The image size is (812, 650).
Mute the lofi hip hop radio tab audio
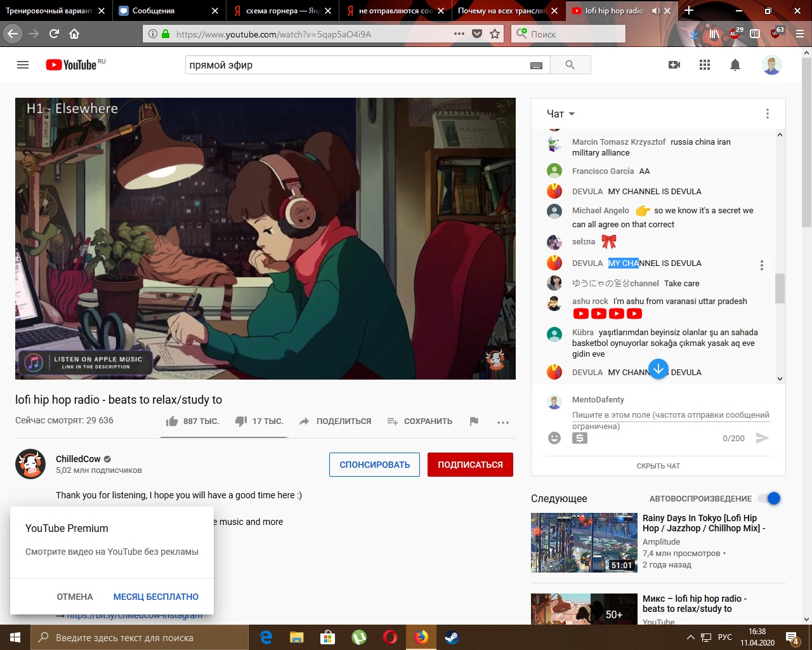656,11
